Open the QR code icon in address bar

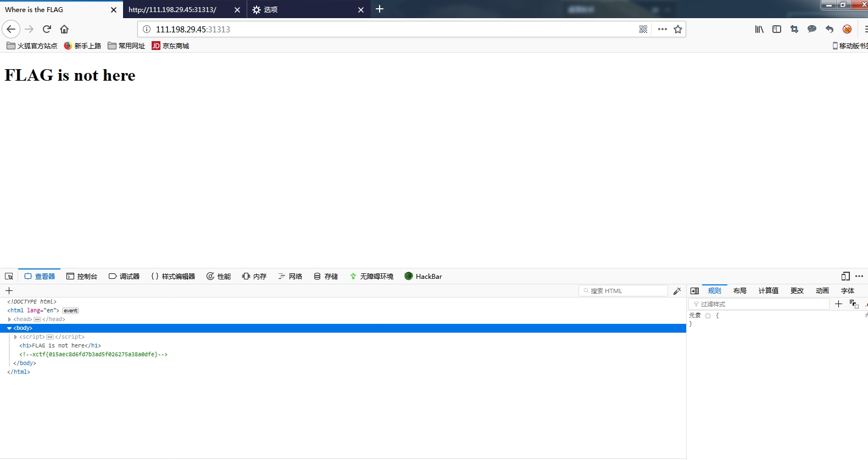[643, 29]
